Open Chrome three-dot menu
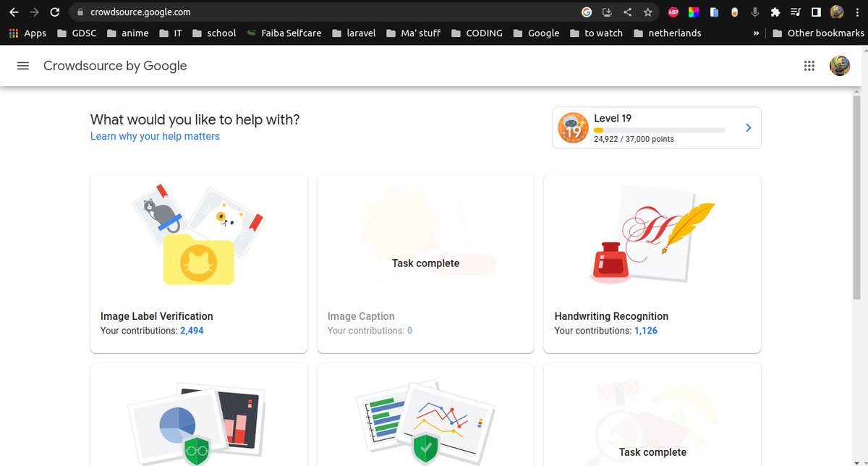Viewport: 868px width, 466px height. point(856,12)
